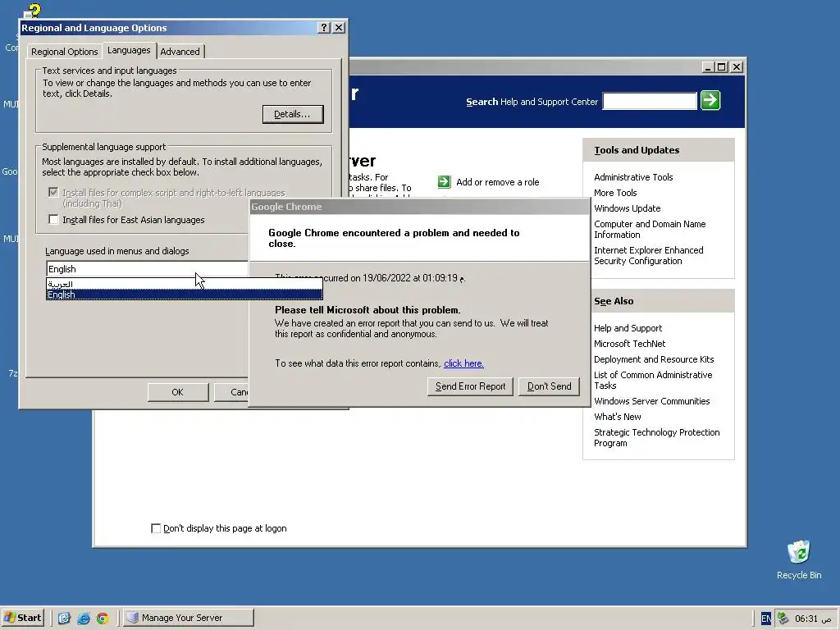Switch to Manage Your Server taskbar button
Screen dimensions: 840x630
(x=188, y=618)
